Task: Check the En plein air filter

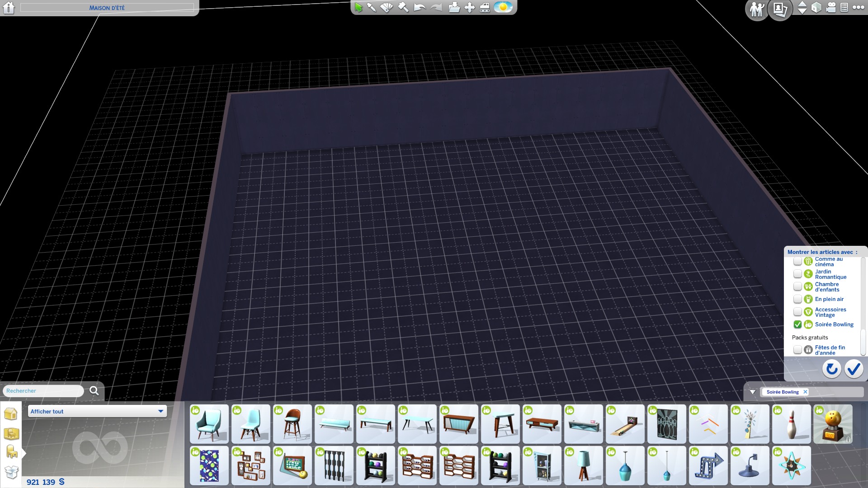Action: tap(797, 299)
